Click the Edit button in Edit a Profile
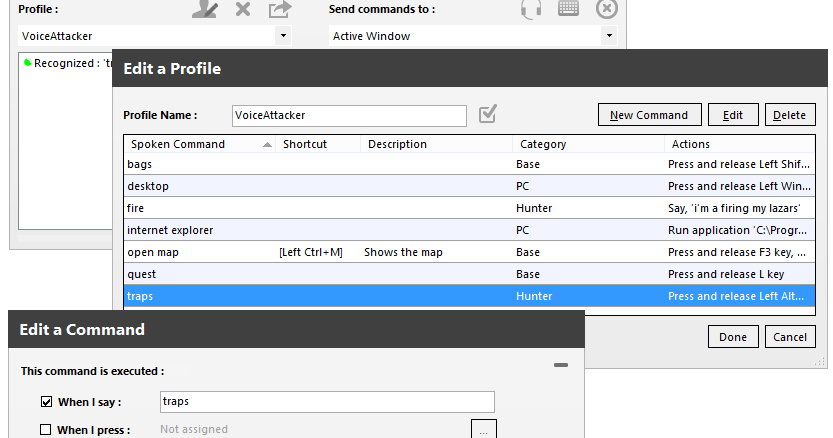The height and width of the screenshot is (438, 833). tap(733, 115)
